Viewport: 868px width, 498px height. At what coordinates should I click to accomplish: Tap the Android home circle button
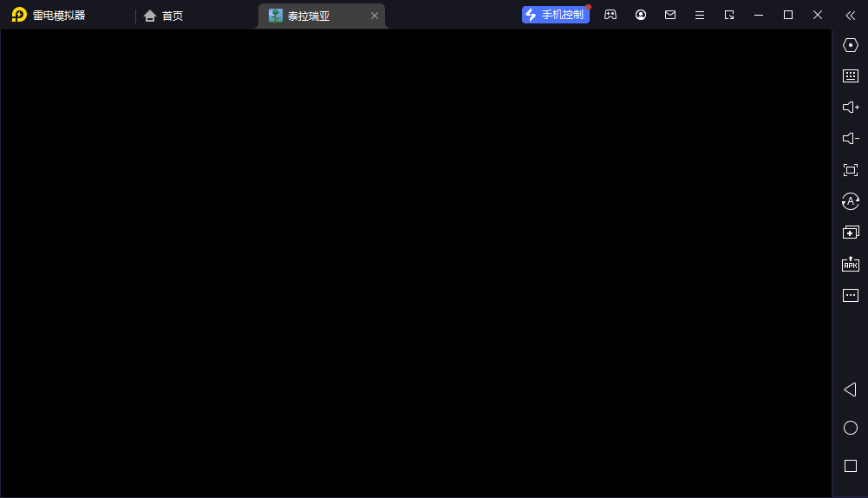pos(851,428)
